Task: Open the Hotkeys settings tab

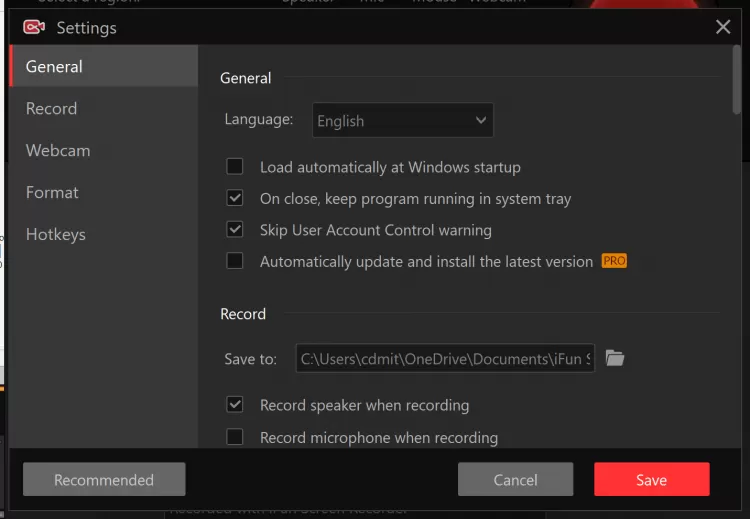Action: click(56, 235)
